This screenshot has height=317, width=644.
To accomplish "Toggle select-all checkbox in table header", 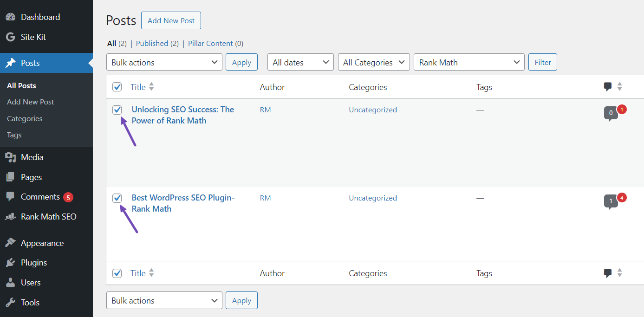I will click(x=117, y=87).
